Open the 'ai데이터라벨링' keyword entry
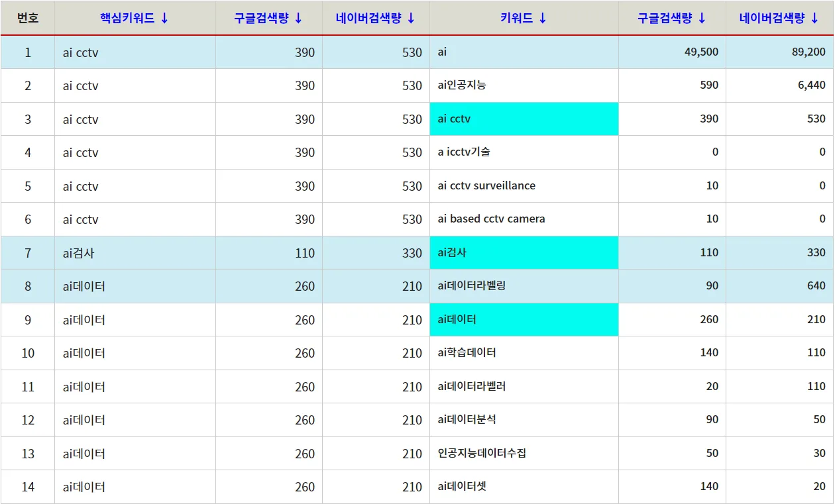 472,286
